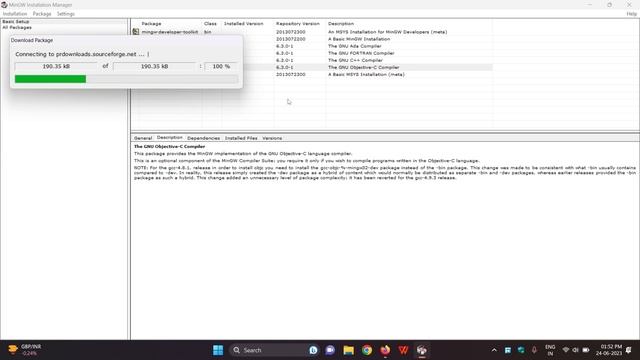Click the MinGW Installation Manager title icon
The height and width of the screenshot is (360, 640).
pos(4,5)
